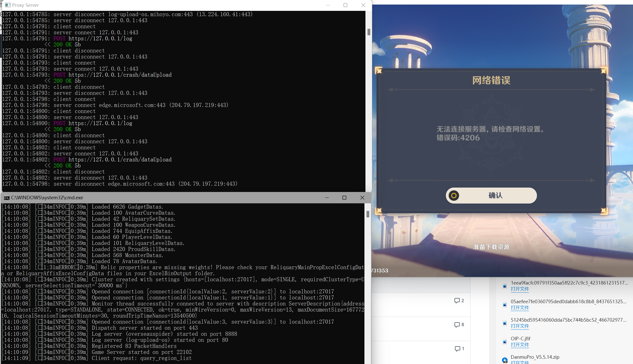
Task: Click the 'Registered 83 PacketHandlers' log line
Action: point(89,346)
